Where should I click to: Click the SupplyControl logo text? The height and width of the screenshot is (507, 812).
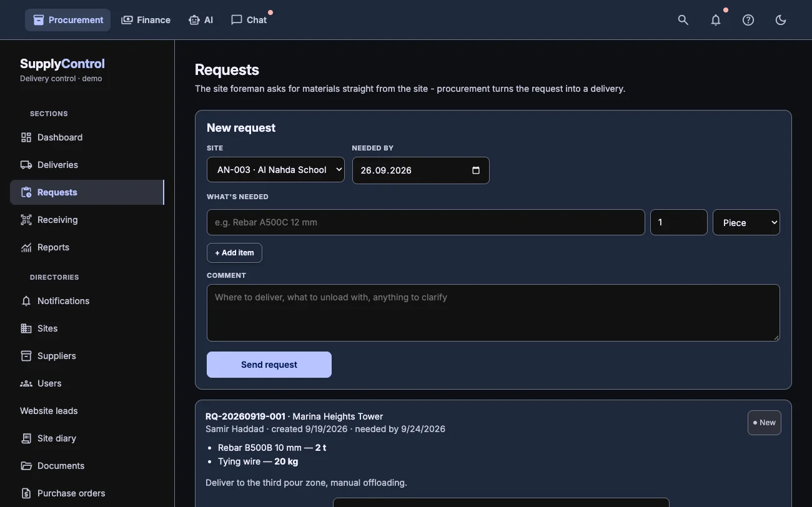62,64
